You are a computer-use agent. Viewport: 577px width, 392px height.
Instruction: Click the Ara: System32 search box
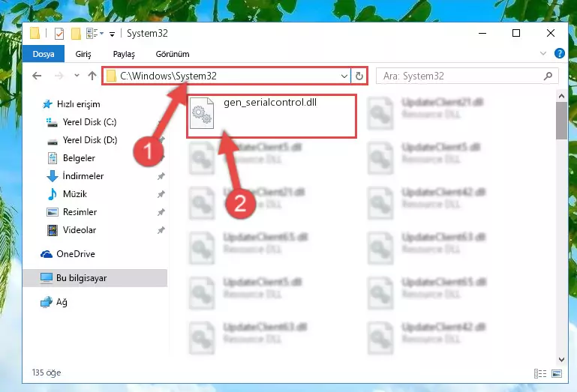[x=467, y=76]
